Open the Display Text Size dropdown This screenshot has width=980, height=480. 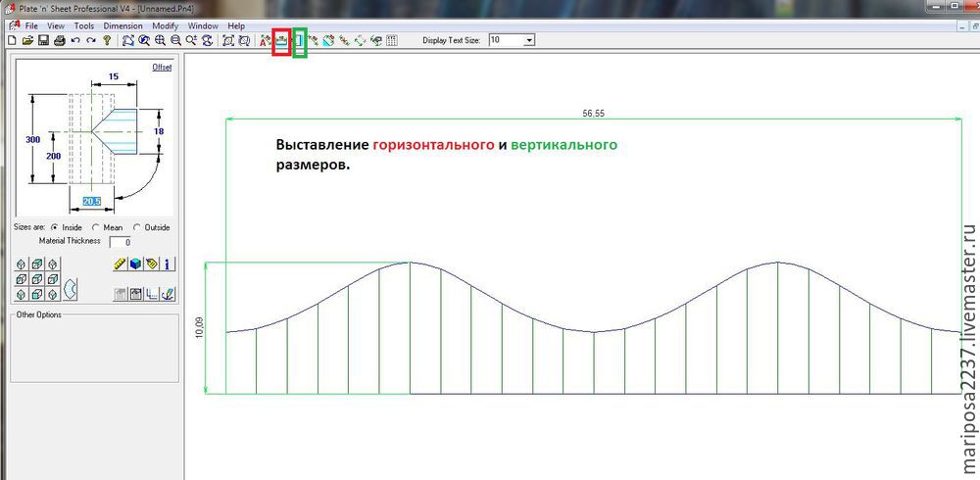coord(529,40)
